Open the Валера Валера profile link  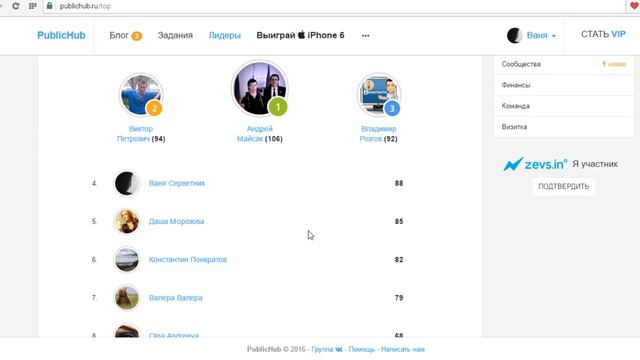pos(176,298)
